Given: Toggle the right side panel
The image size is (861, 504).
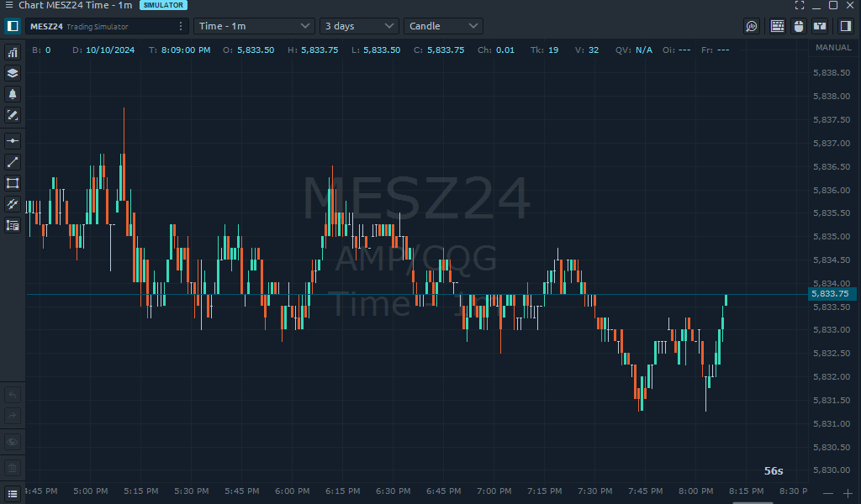Looking at the screenshot, I should pos(846,26).
